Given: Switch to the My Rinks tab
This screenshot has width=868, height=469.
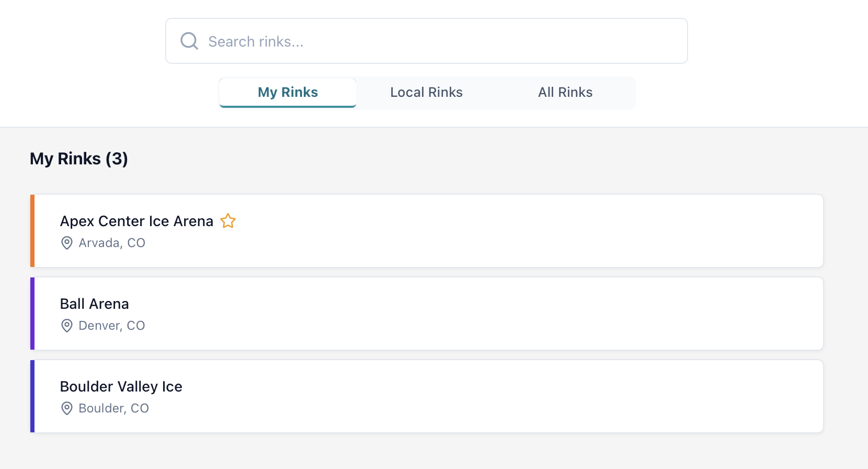Looking at the screenshot, I should point(288,93).
